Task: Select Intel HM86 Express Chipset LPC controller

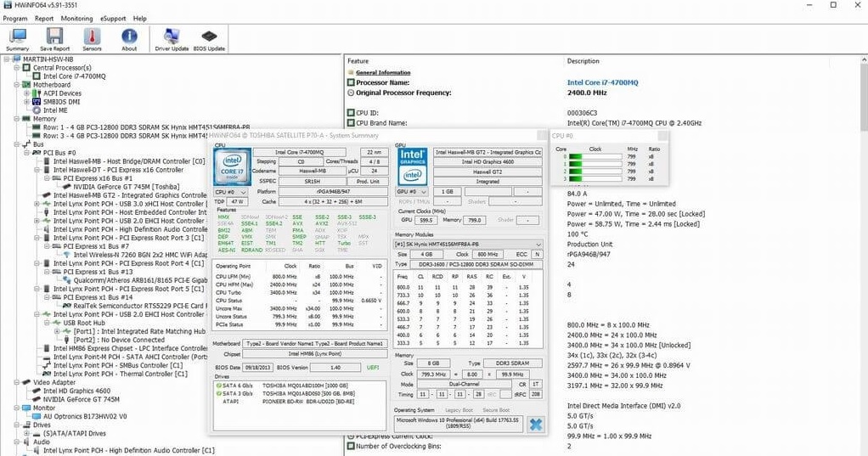Action: (x=131, y=348)
